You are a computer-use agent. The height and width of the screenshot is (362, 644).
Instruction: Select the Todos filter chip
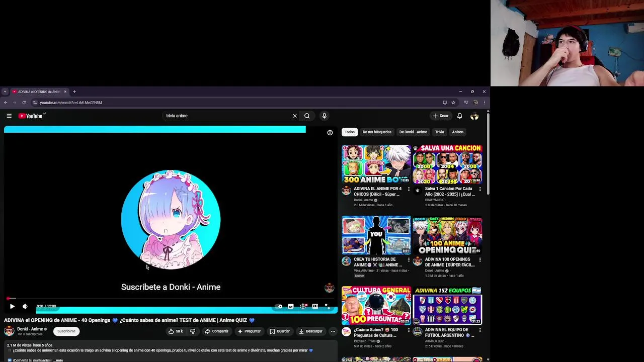point(350,132)
